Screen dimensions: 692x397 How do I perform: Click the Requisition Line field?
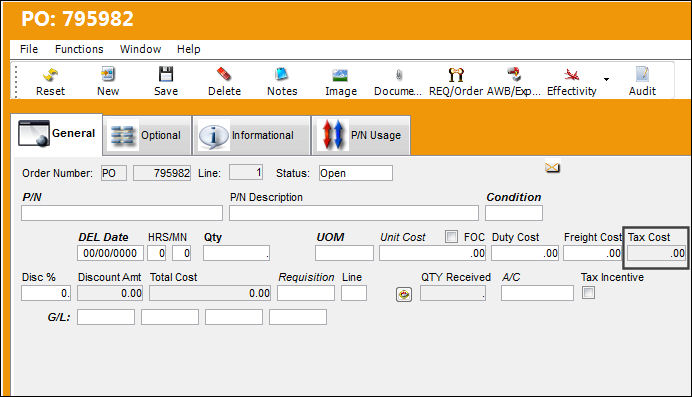pyautogui.click(x=354, y=293)
